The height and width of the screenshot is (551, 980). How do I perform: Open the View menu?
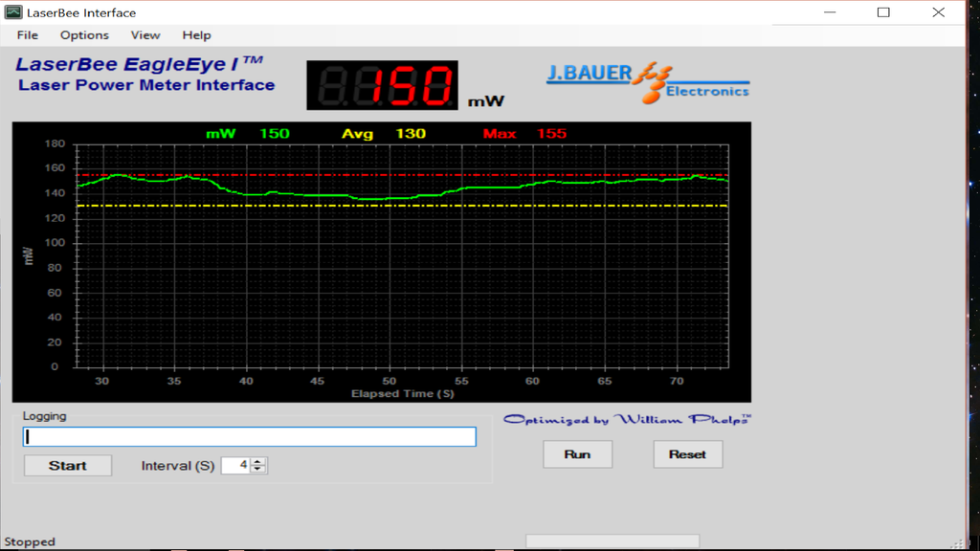(x=145, y=35)
